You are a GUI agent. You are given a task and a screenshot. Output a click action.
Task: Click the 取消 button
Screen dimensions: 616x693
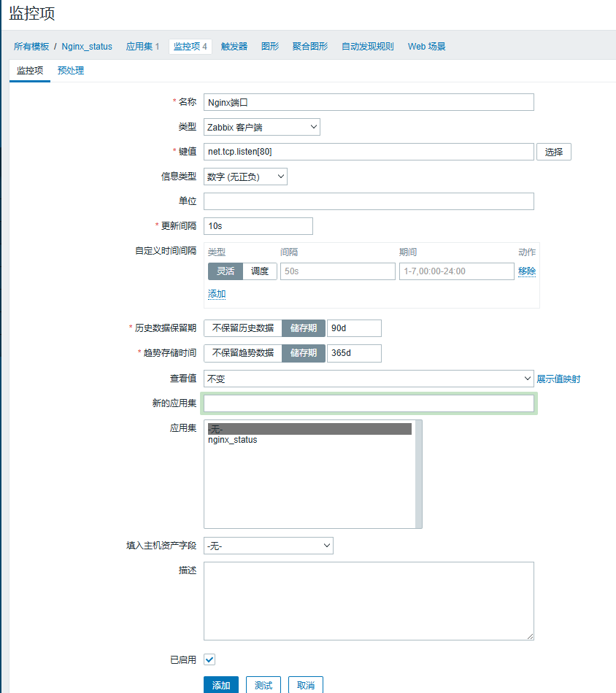pyautogui.click(x=306, y=685)
